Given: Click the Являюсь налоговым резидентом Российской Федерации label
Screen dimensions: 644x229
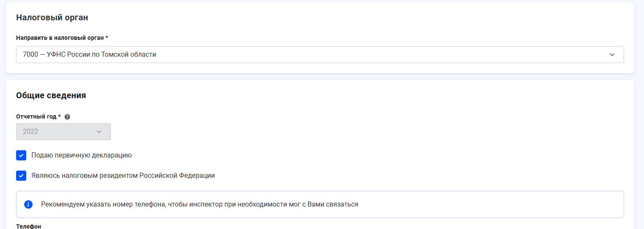Looking at the screenshot, I should [x=123, y=176].
